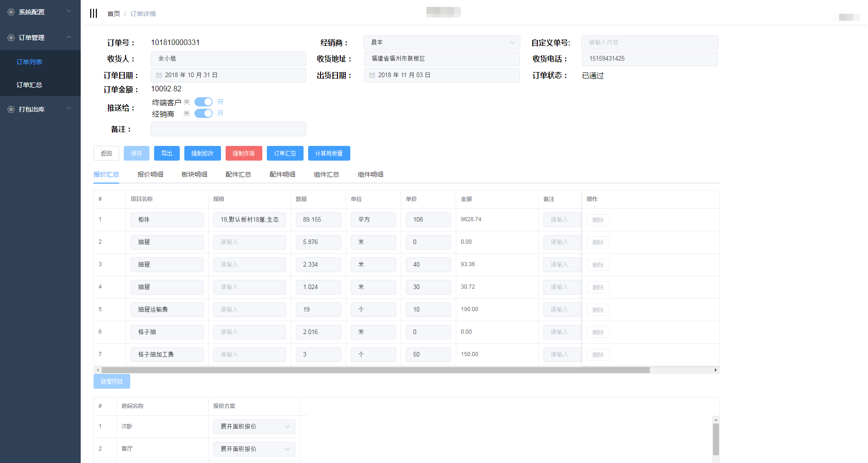The image size is (868, 463).
Task: Click the 自定义单号 input field
Action: point(649,43)
